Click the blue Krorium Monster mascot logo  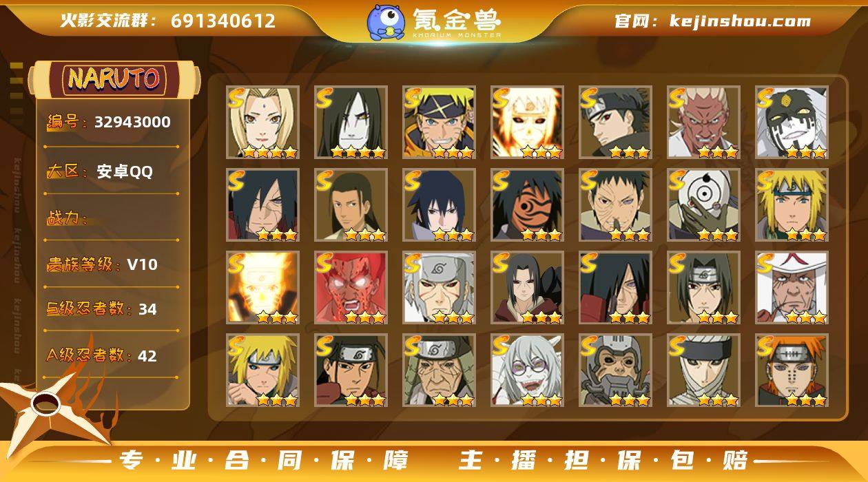click(386, 22)
